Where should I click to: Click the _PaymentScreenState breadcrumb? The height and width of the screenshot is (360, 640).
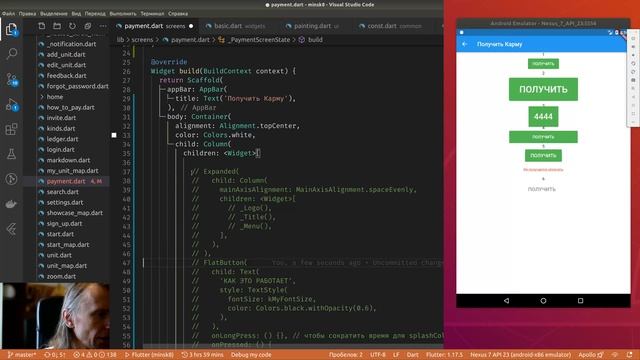(x=259, y=40)
